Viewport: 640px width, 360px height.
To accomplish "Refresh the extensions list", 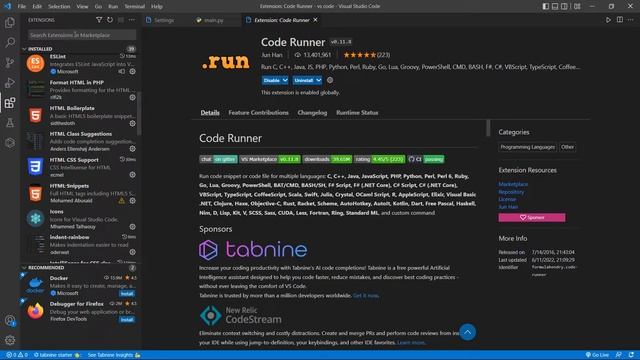I will tap(110, 20).
